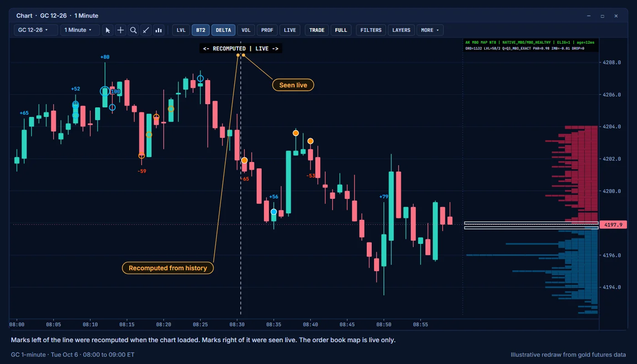637x364 pixels.
Task: Expand the 1 Minute timeframe dropdown
Action: [80, 30]
